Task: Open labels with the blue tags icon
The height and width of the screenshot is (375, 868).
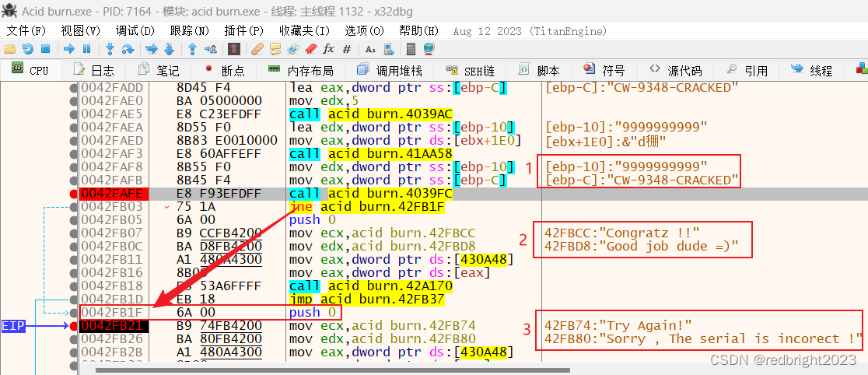Action: click(x=293, y=49)
